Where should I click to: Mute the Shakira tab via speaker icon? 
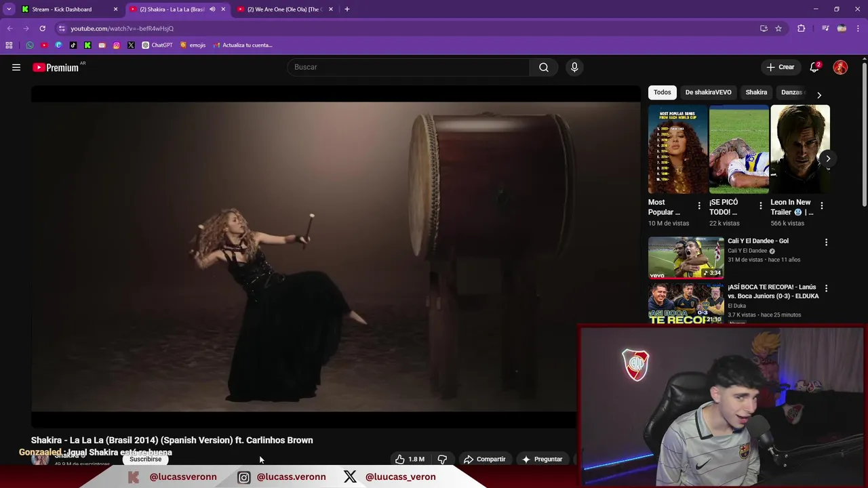coord(212,9)
